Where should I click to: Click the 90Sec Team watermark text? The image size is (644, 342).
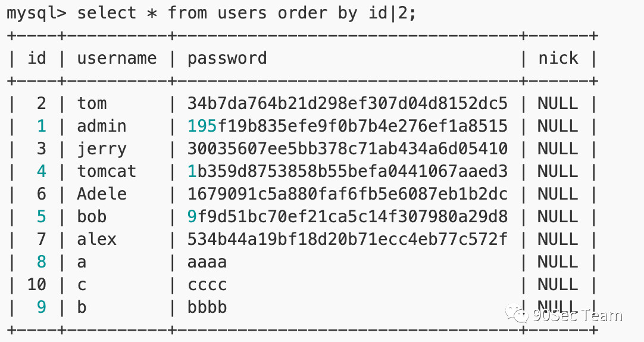pyautogui.click(x=577, y=315)
